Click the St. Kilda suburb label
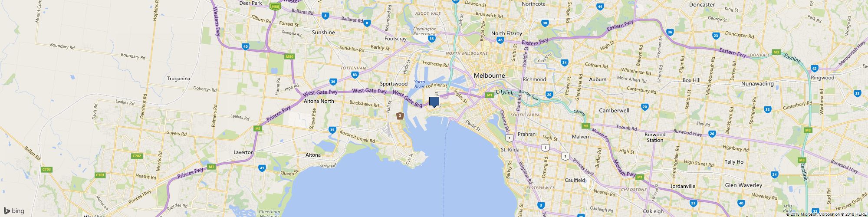The image size is (868, 217). pos(510,150)
